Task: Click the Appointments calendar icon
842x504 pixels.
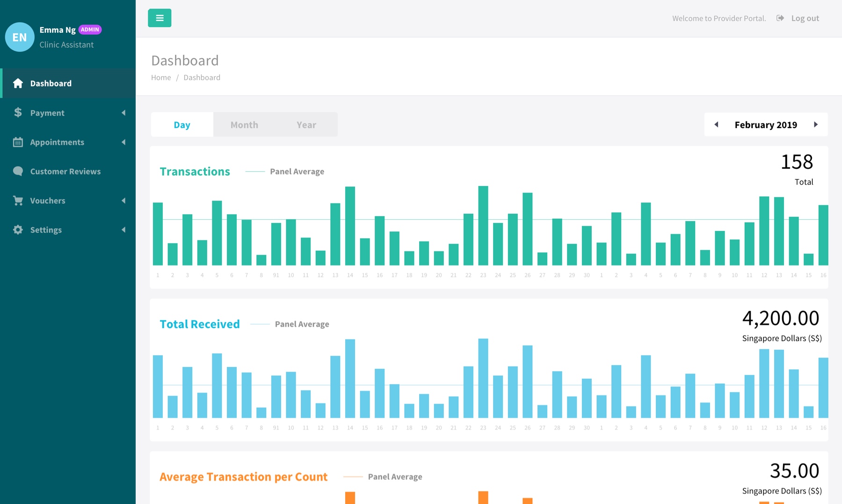Action: point(18,142)
